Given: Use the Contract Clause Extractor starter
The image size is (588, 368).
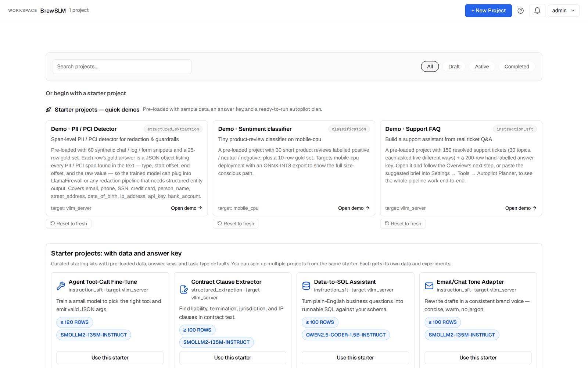Looking at the screenshot, I should 233,358.
